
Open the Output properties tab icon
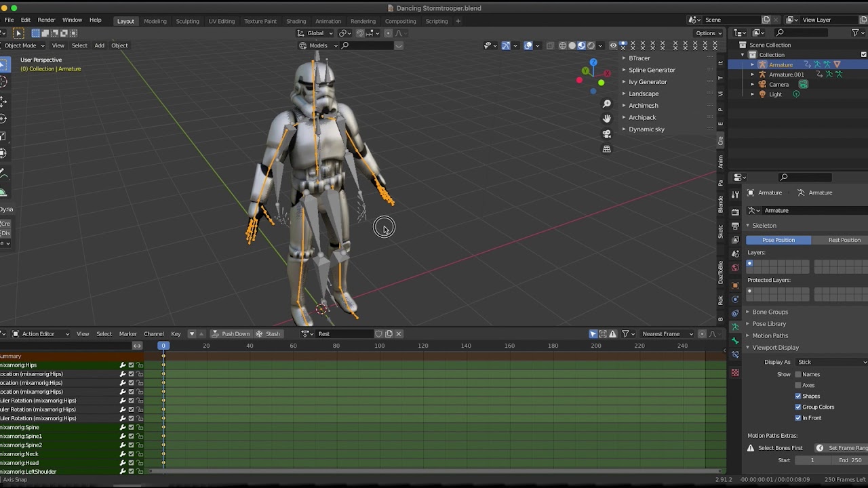click(x=735, y=226)
